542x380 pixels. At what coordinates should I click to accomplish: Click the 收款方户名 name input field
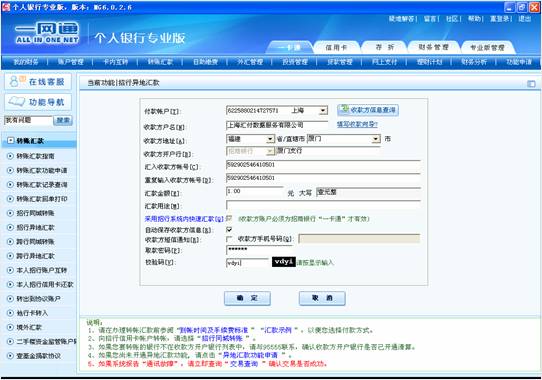click(277, 125)
